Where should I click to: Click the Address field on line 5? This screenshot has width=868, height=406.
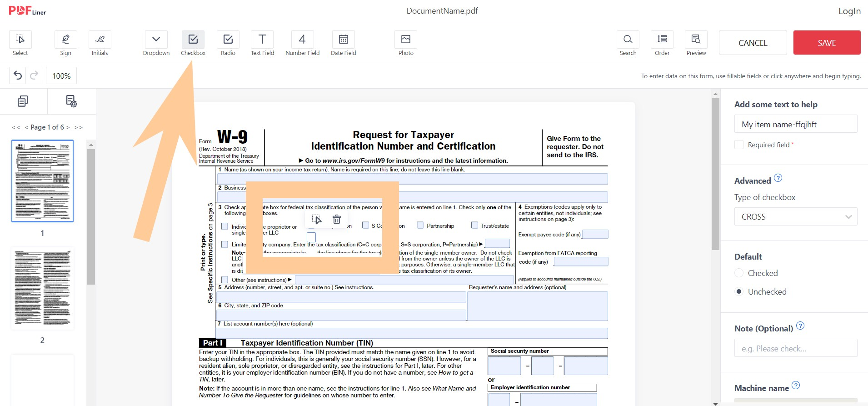pyautogui.click(x=341, y=297)
